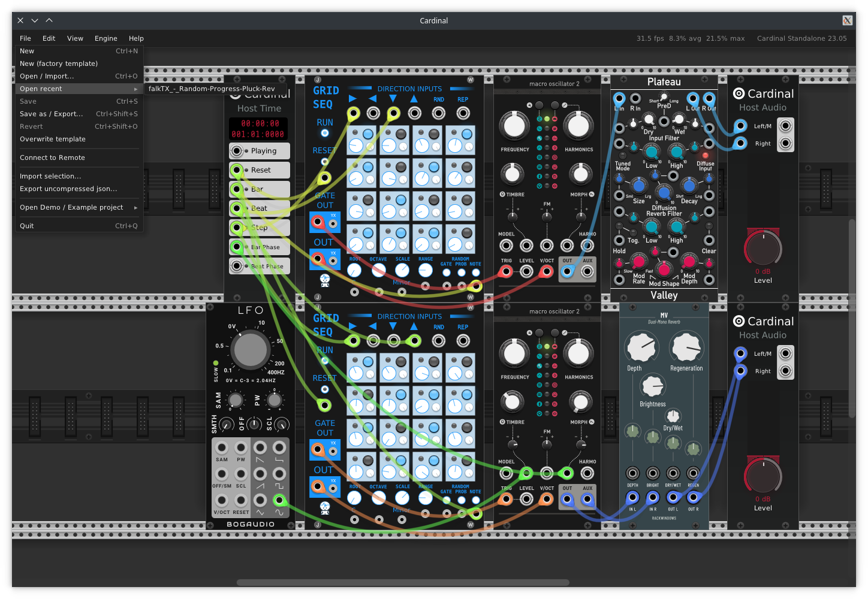Open the Engine menu

pyautogui.click(x=106, y=38)
